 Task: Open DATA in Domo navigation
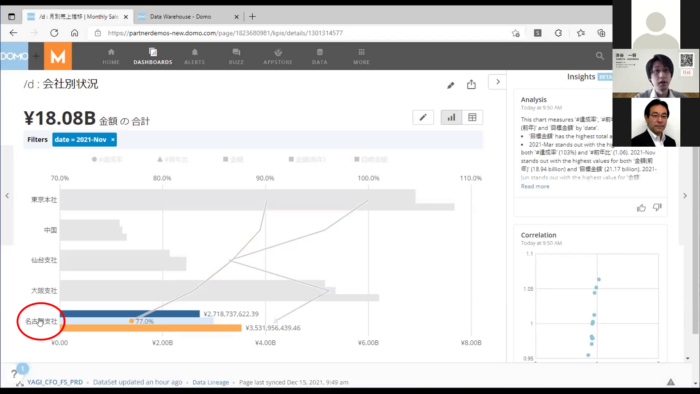pos(320,56)
